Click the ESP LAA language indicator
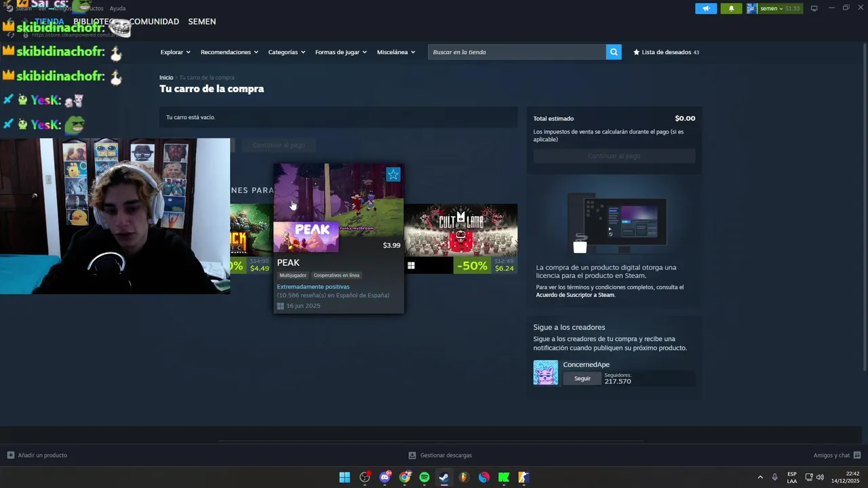 click(x=792, y=477)
